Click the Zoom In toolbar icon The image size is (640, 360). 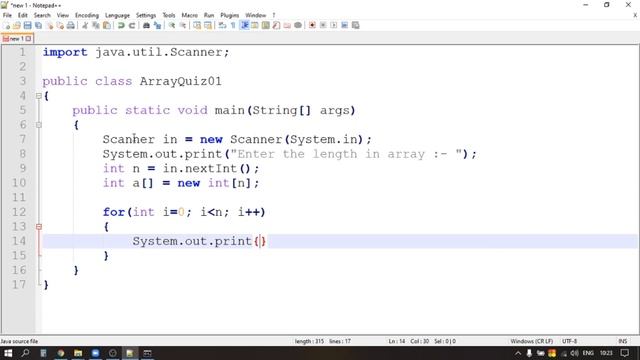click(172, 25)
